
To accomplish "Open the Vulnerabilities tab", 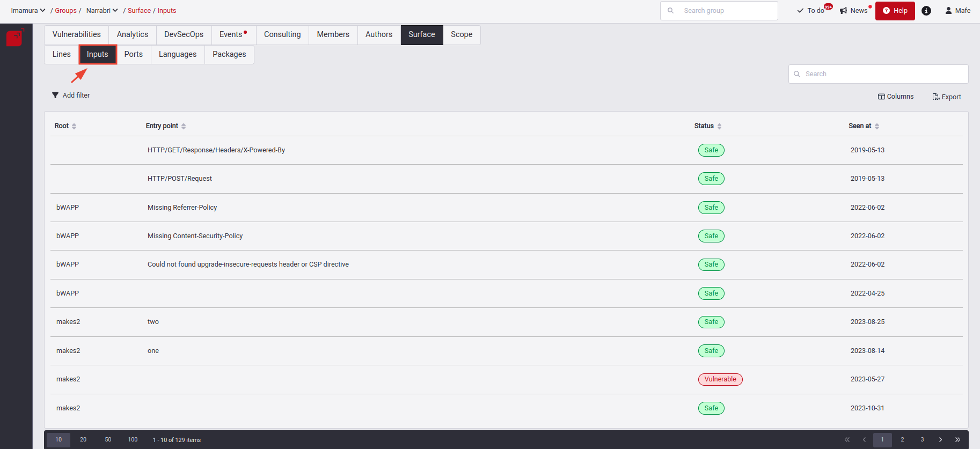I will coord(77,35).
